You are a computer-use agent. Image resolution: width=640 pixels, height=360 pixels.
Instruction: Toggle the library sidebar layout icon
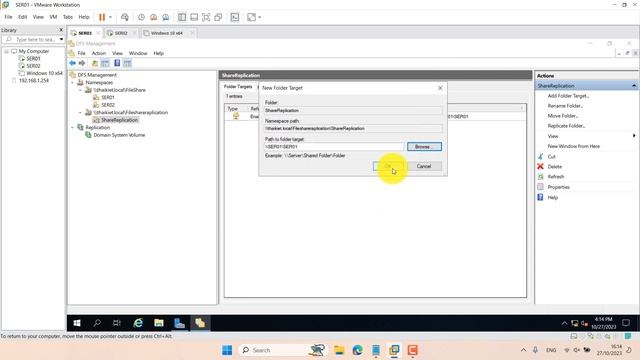(182, 17)
